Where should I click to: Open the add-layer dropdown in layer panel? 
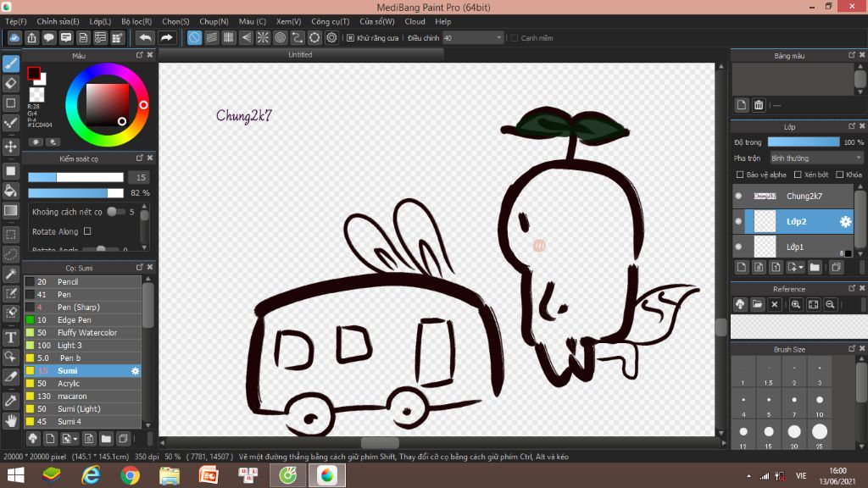point(795,268)
